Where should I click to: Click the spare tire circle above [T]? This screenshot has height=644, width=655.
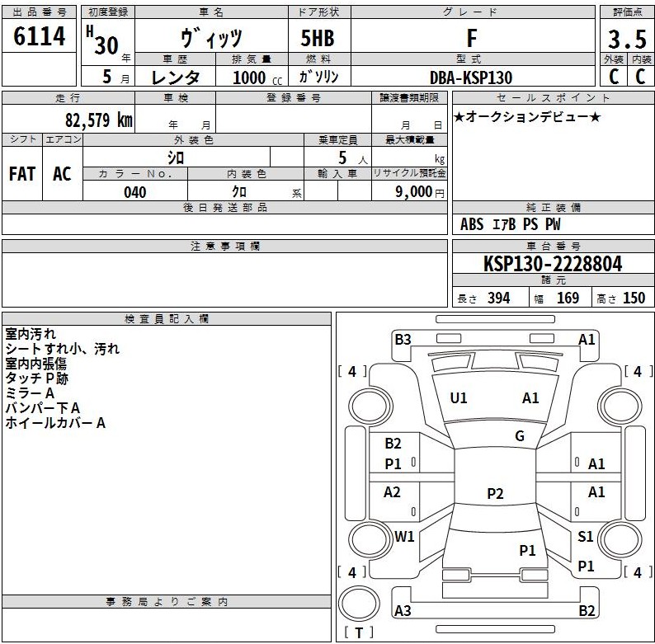358,604
